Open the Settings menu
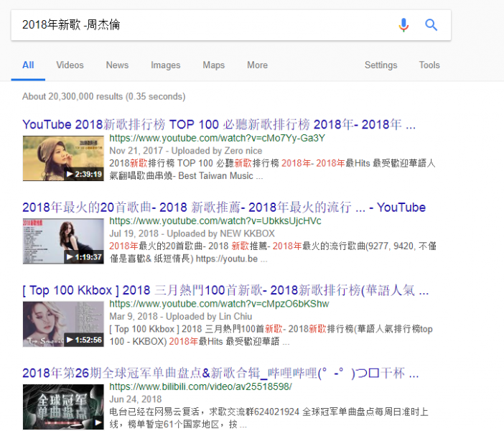Screen dimensions: 504x431 [381, 65]
